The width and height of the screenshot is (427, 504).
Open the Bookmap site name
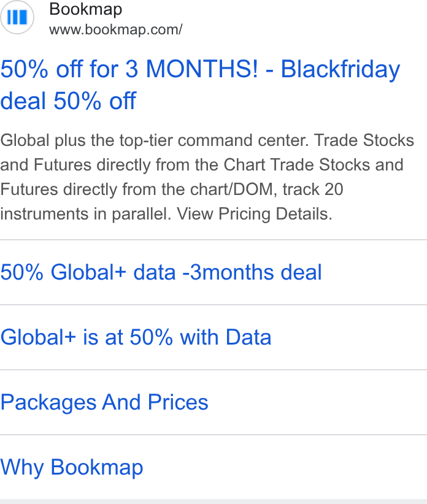[85, 9]
